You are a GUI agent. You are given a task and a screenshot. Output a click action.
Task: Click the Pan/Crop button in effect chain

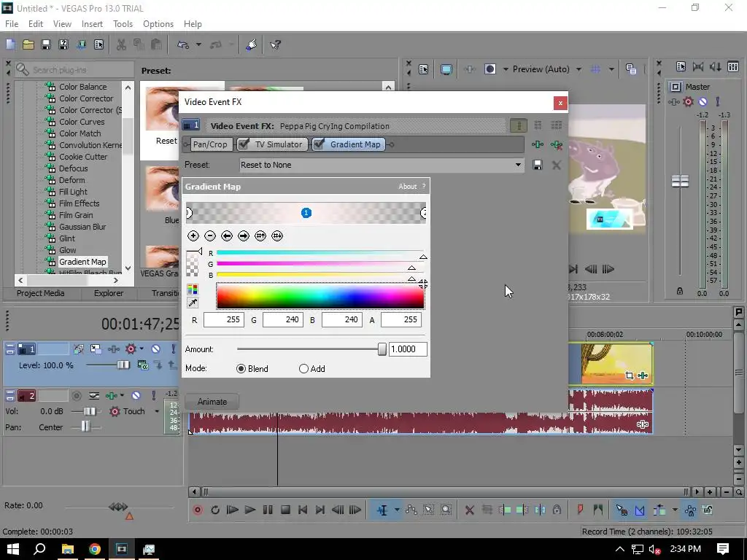pyautogui.click(x=210, y=144)
